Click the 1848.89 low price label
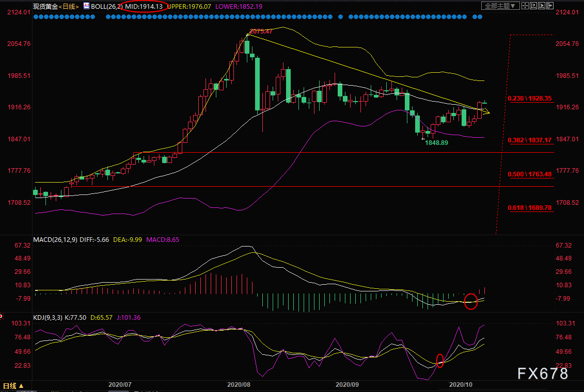Image resolution: width=584 pixels, height=392 pixels. coord(436,142)
